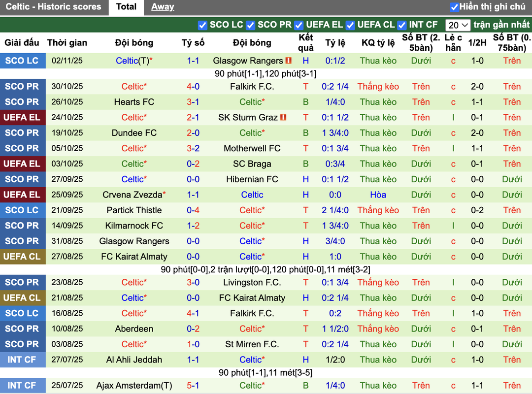Click the 4-0 score versus Falkirk F.C.
Screen dimensions: 532x394
pyautogui.click(x=193, y=87)
